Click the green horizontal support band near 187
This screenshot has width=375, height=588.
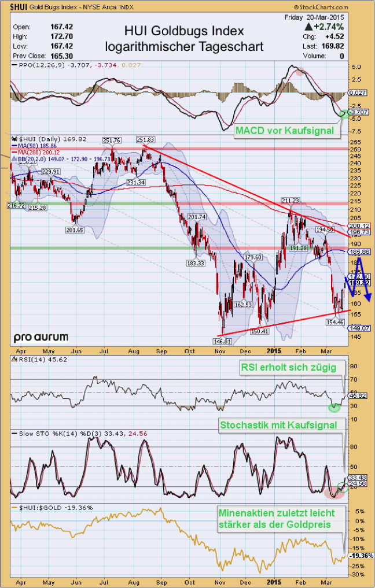coord(174,248)
